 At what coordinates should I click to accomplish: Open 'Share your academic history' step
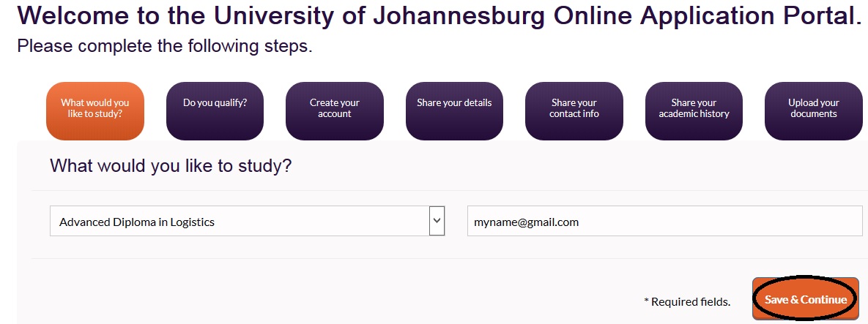(x=694, y=110)
